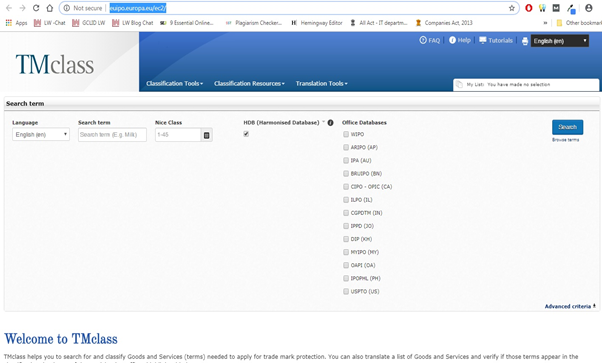Tick the BRUIPO (BN) checkbox
The width and height of the screenshot is (602, 363).
[346, 173]
